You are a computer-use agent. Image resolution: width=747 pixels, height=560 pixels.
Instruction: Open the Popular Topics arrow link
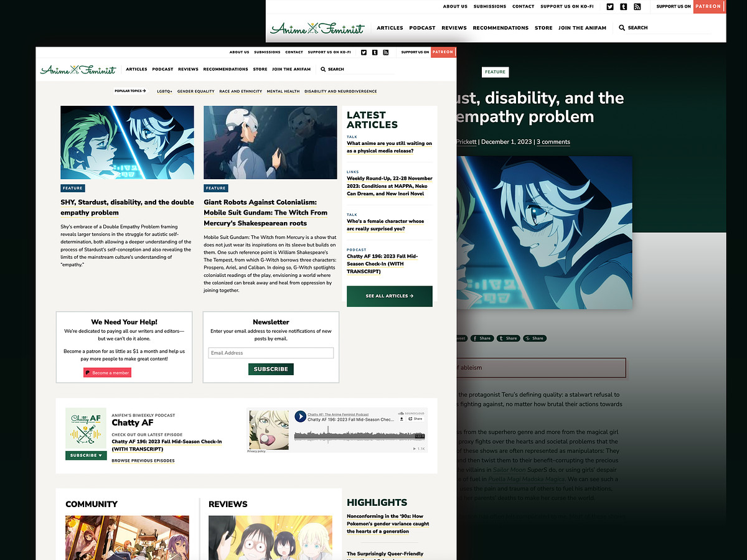(130, 91)
